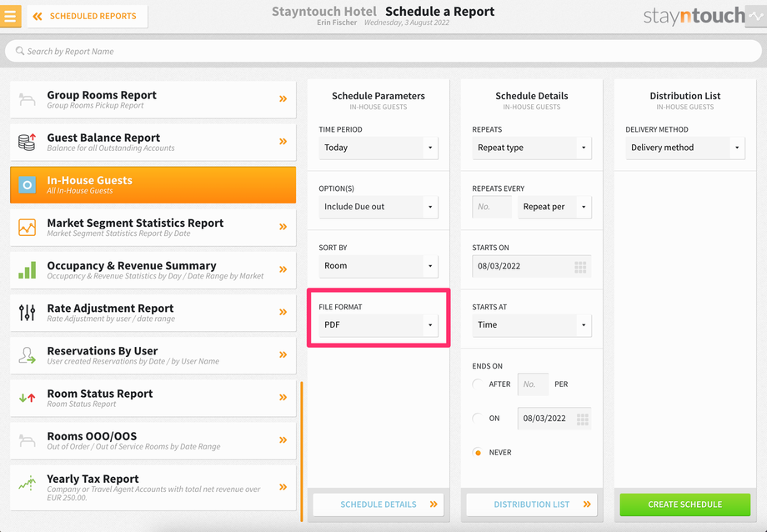This screenshot has width=767, height=532.
Task: Open the Time Period dropdown showing Today
Action: coord(378,148)
